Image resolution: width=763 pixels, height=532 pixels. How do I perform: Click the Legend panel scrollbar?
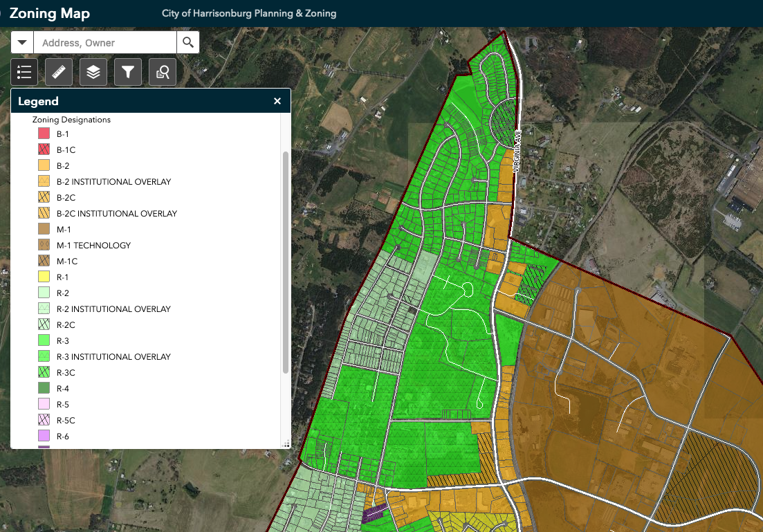tap(286, 263)
